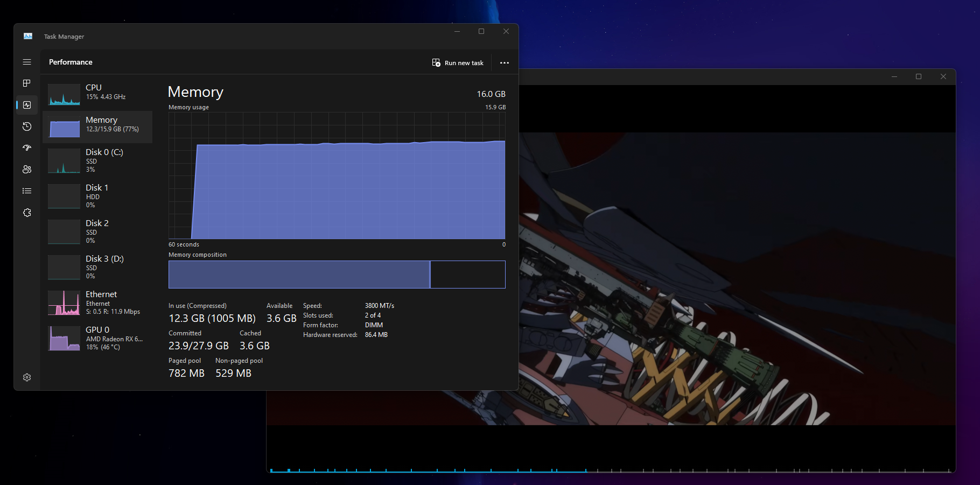
Task: Open the Services page puzzle icon
Action: click(27, 213)
